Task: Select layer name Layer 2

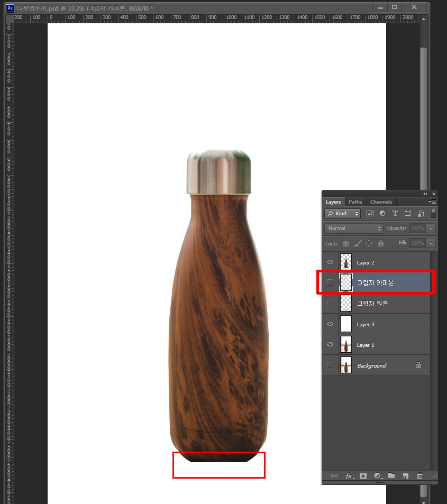Action: pos(366,263)
